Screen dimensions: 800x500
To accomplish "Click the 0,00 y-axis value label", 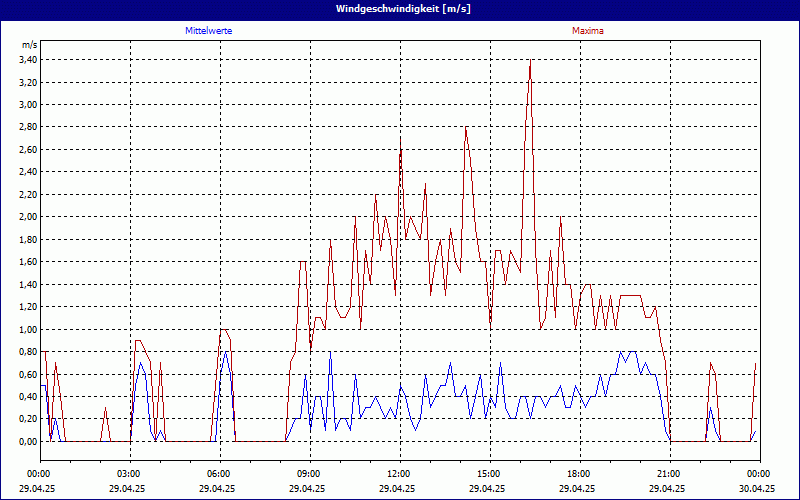I will tap(28, 442).
